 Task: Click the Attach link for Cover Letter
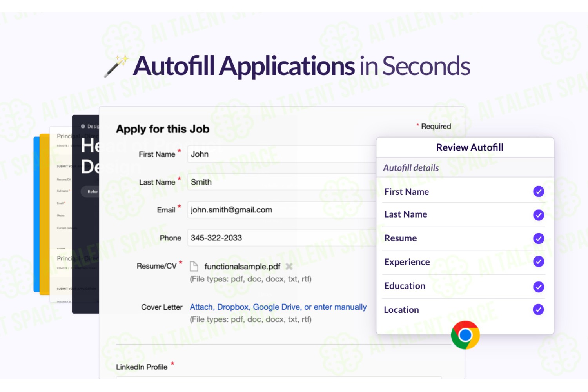coord(201,307)
